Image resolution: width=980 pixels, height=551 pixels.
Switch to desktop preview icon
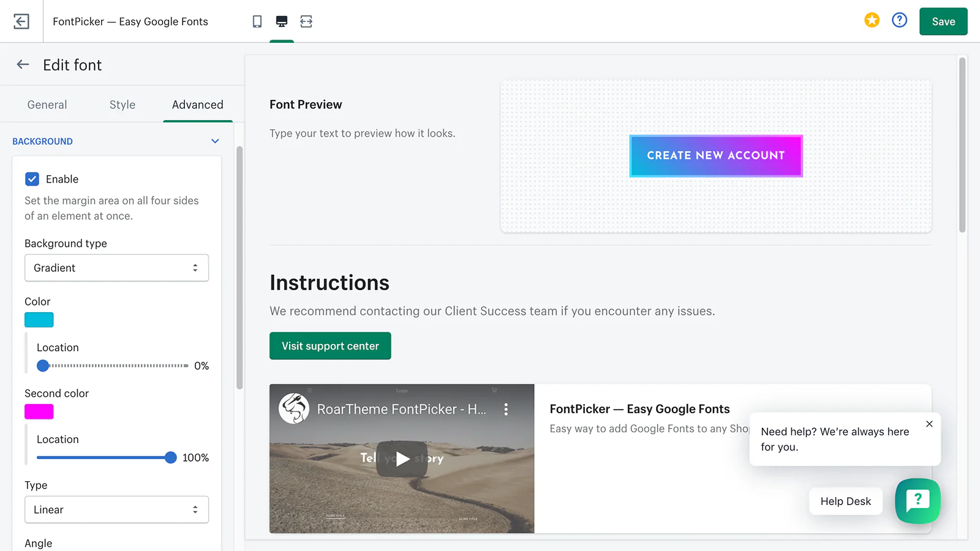pos(282,21)
